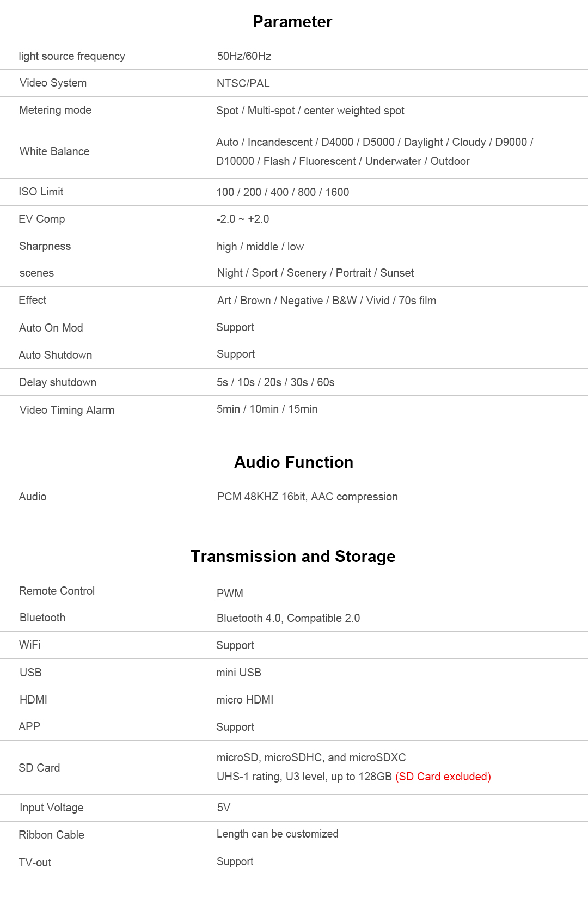Click the PWM remote control value
The image size is (588, 923).
click(230, 594)
